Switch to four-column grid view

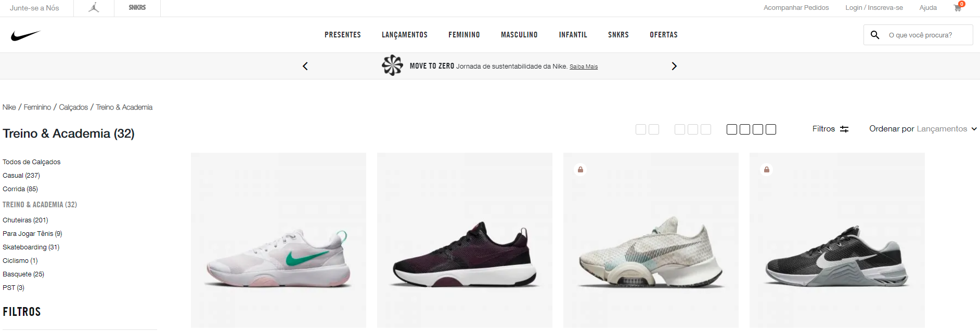tap(751, 129)
